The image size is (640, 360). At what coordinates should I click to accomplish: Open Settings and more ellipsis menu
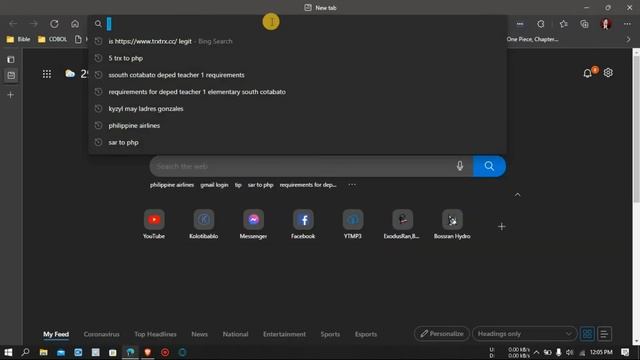pos(627,24)
